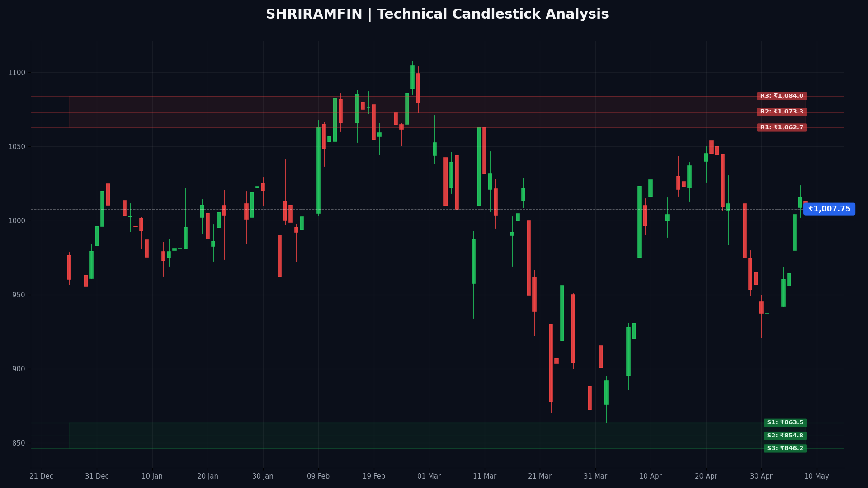Click the 1000 price axis label
This screenshot has width=868, height=488.
(x=17, y=221)
